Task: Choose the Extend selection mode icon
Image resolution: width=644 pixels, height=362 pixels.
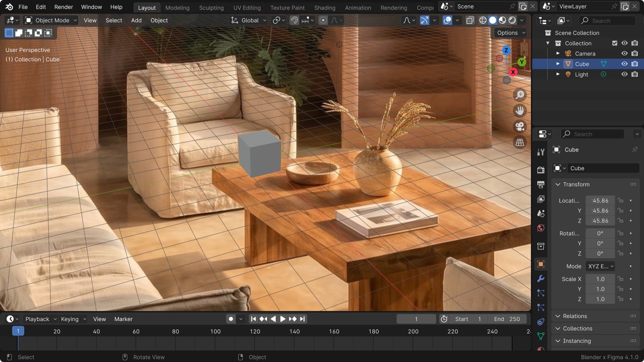Action: pos(19,33)
